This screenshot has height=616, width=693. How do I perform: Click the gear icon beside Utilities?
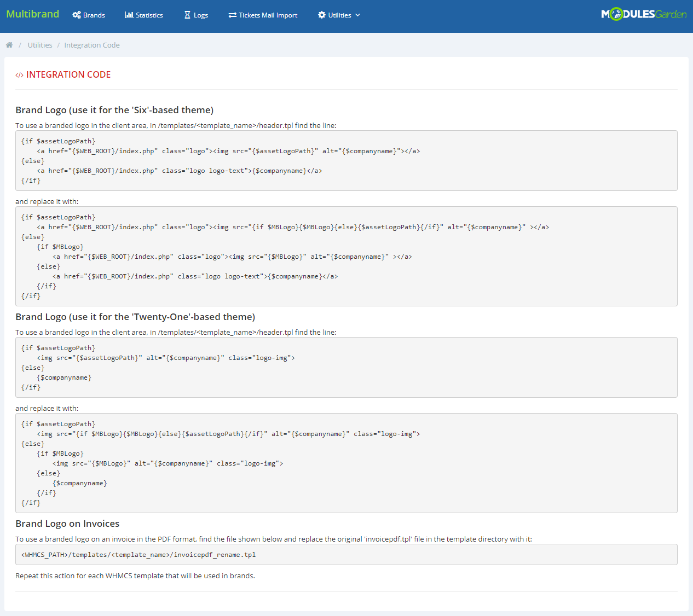tap(321, 15)
